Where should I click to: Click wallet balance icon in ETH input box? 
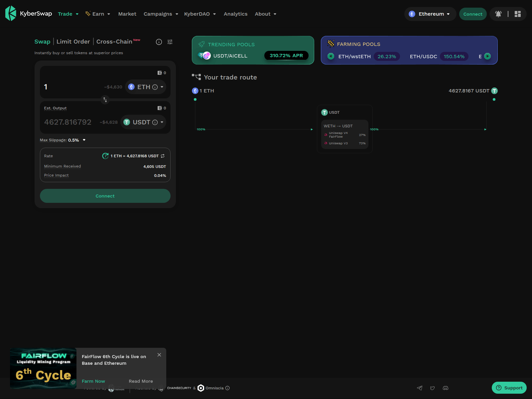point(160,73)
